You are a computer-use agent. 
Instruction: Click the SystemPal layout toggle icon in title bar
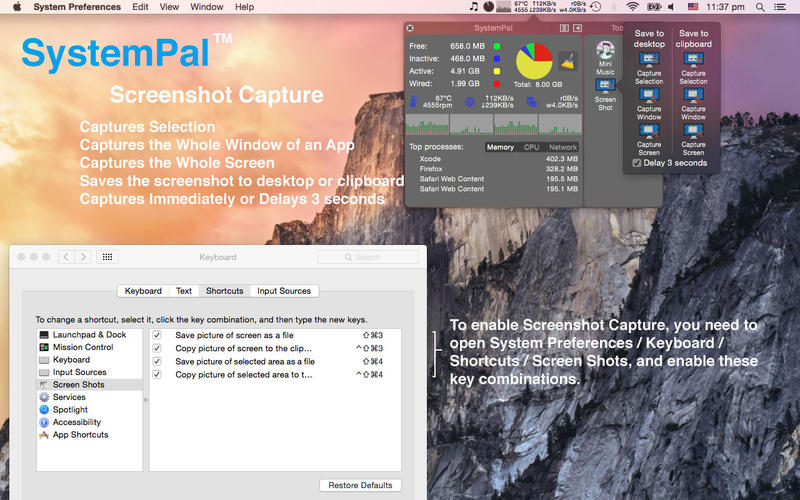pos(564,28)
